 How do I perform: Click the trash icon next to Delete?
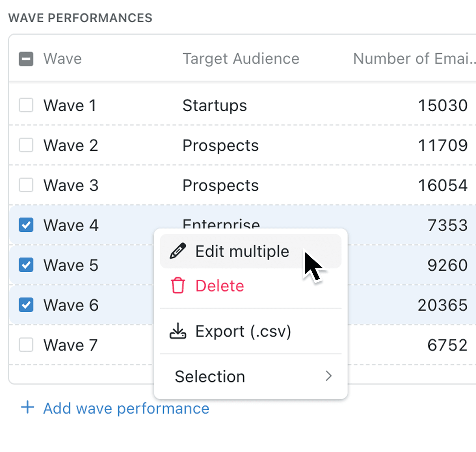177,285
